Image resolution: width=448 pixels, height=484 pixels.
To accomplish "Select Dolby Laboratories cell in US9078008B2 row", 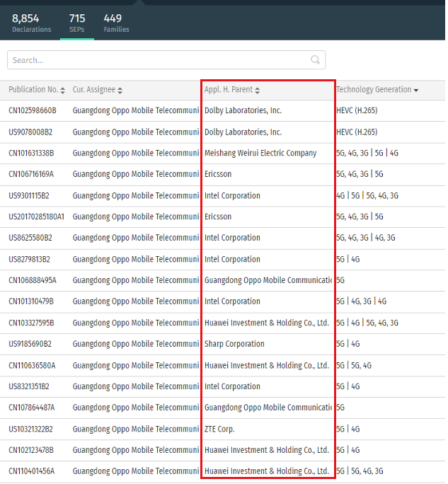I will 243,132.
